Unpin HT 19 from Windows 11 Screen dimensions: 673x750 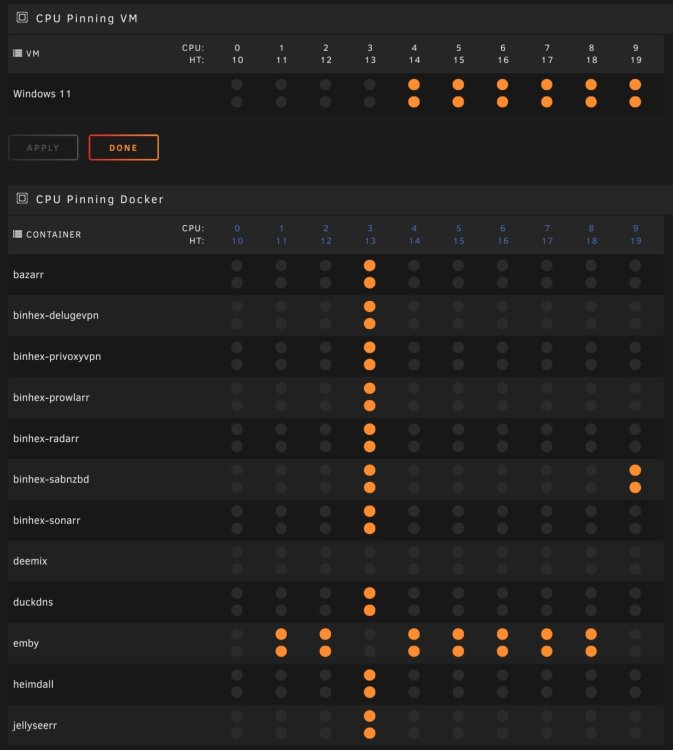pos(635,102)
